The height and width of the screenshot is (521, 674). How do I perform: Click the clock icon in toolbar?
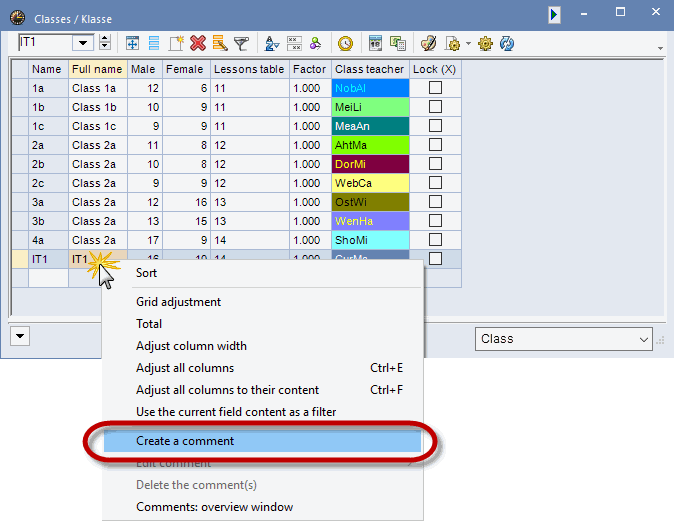[345, 43]
